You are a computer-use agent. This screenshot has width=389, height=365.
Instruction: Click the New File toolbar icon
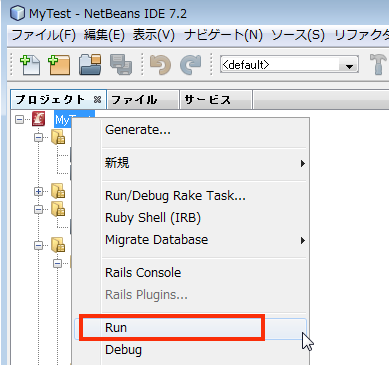tap(30, 65)
